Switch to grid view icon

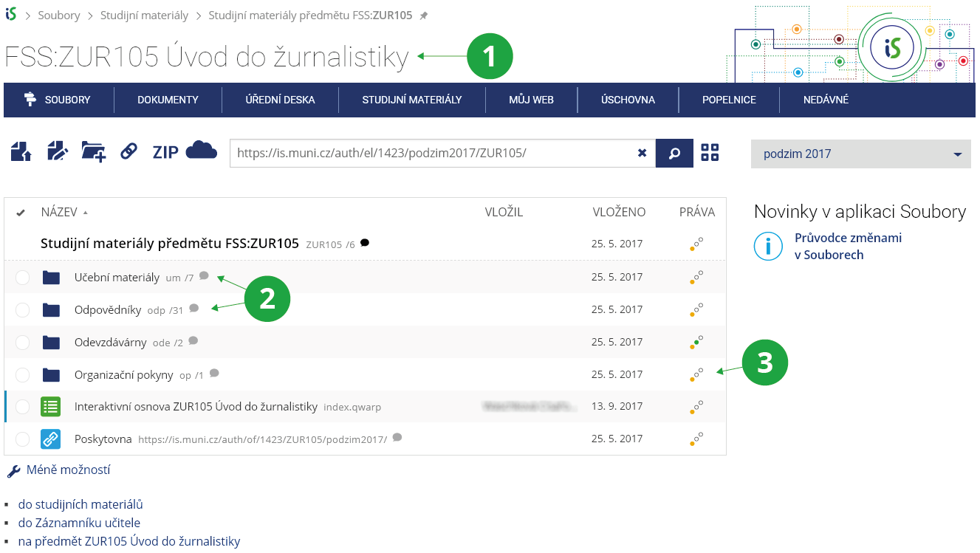point(710,153)
